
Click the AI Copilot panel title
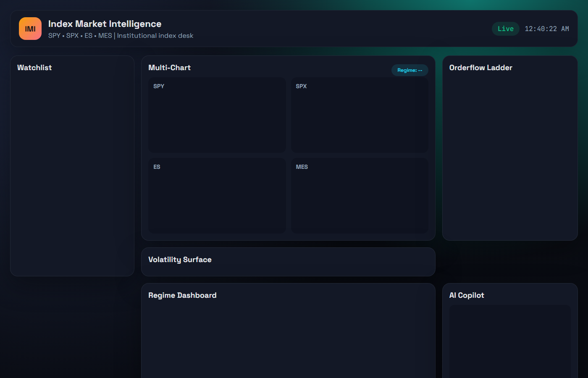[466, 295]
